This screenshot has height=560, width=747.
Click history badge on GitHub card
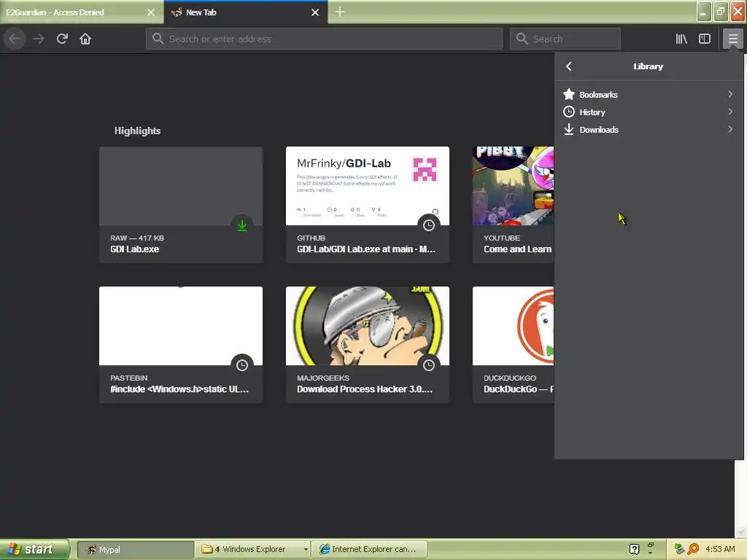click(x=429, y=225)
